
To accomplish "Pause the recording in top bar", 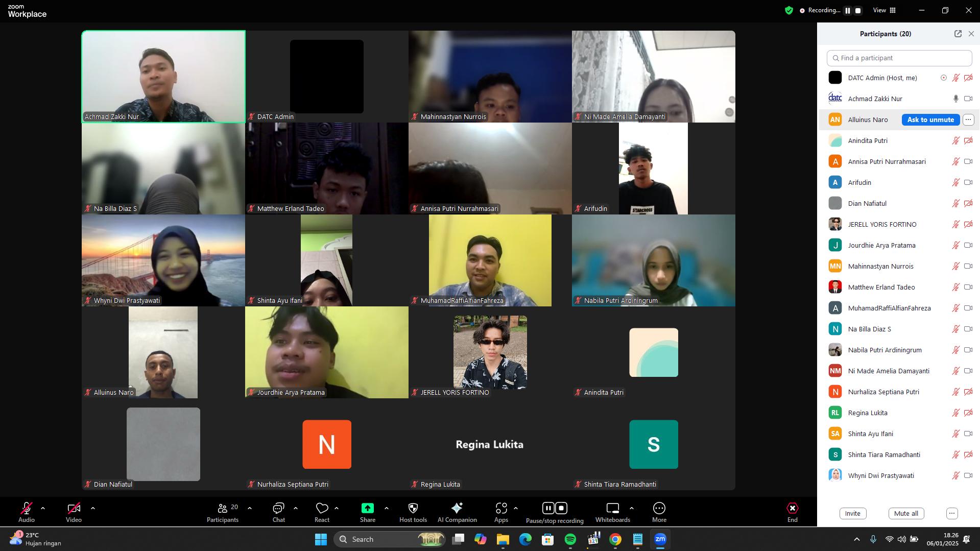I will 848,10.
